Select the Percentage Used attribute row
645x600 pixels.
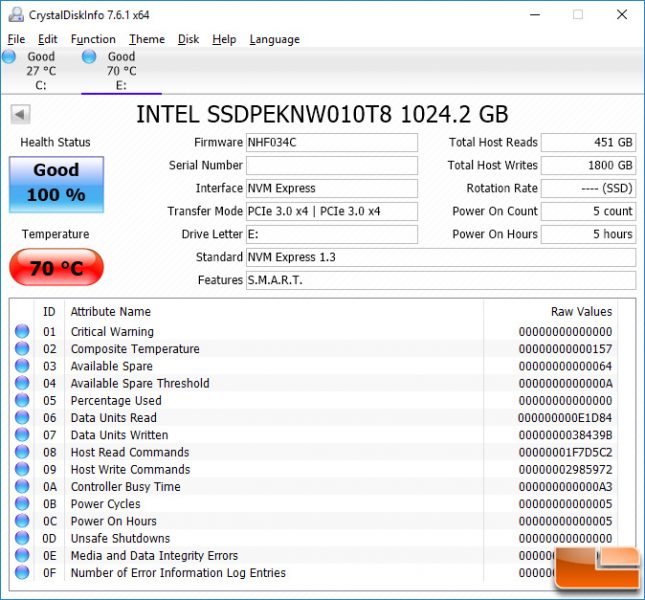(x=314, y=400)
